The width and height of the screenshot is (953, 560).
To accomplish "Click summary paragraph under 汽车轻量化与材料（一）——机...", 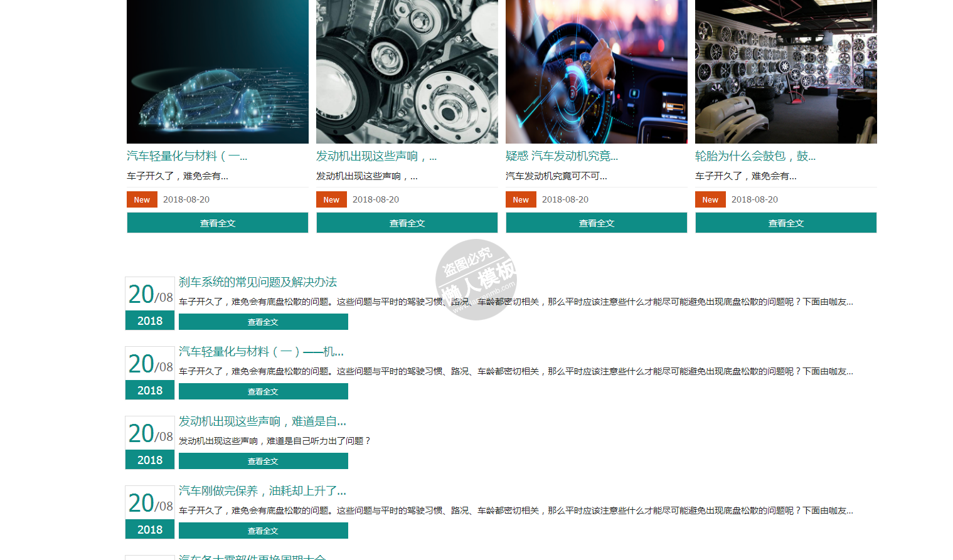I will [x=516, y=371].
